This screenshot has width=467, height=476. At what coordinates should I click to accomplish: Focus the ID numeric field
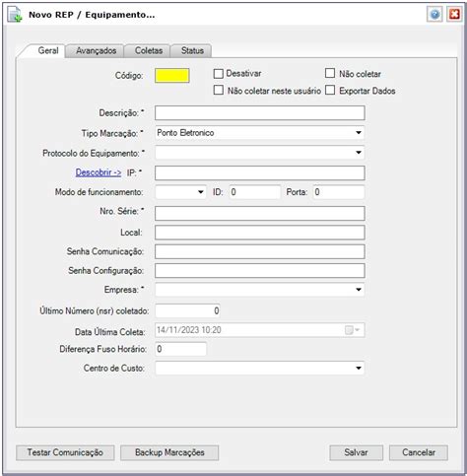point(254,192)
